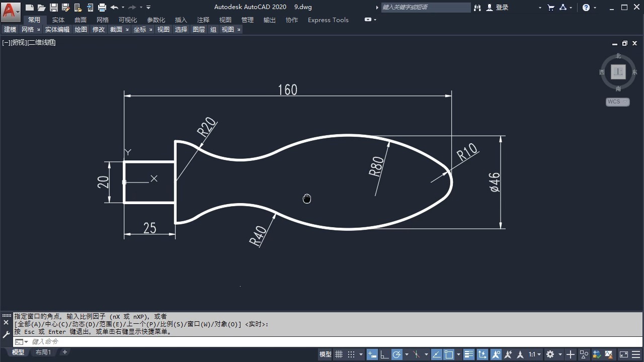Toggle polar tracking in status bar
The image size is (644, 362).
[397, 354]
